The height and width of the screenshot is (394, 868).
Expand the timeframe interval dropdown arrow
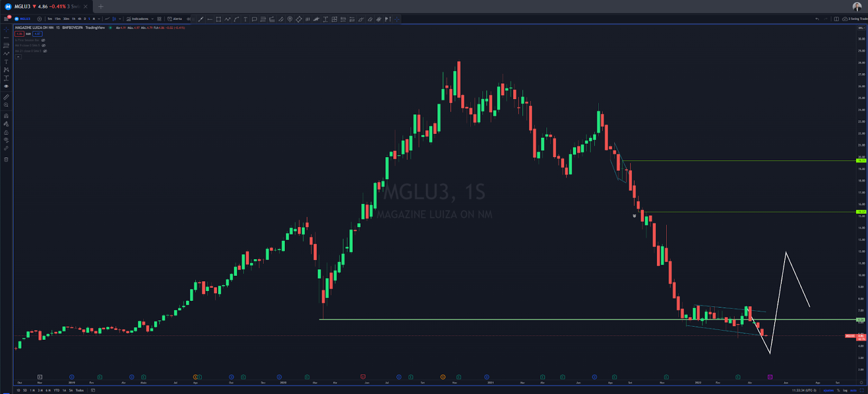99,19
